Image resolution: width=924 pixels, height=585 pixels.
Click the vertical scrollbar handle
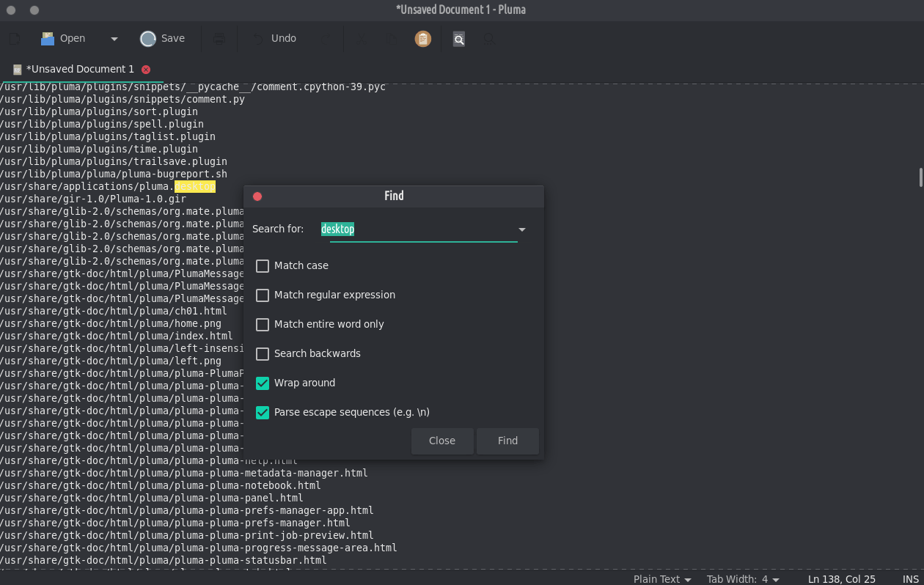pyautogui.click(x=920, y=177)
